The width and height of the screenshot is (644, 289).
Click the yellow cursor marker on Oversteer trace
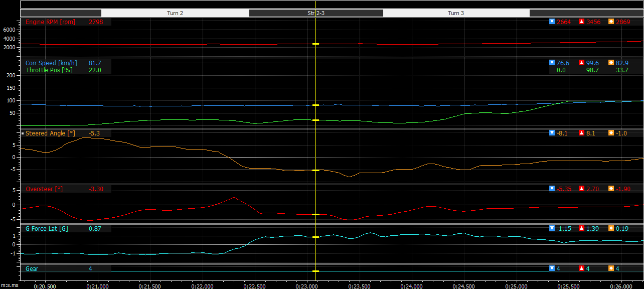pos(315,214)
